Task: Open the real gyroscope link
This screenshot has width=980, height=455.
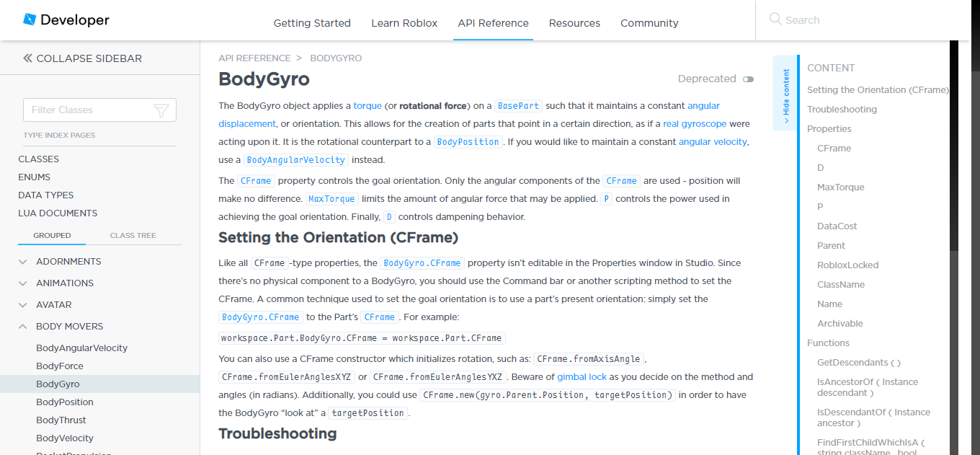Action: (695, 124)
